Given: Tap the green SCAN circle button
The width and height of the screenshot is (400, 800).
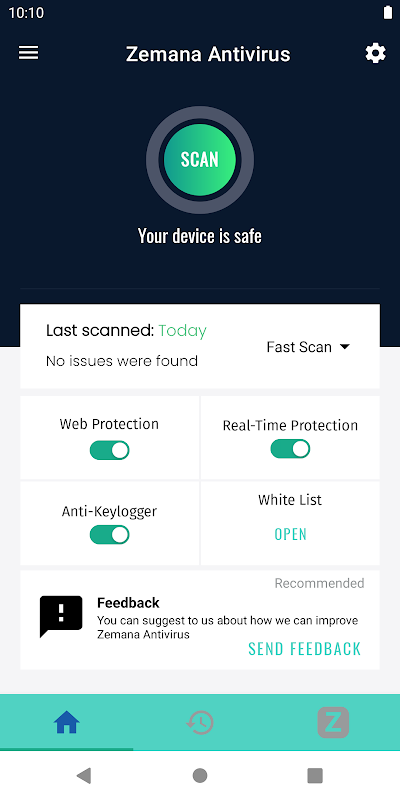Looking at the screenshot, I should pos(199,160).
